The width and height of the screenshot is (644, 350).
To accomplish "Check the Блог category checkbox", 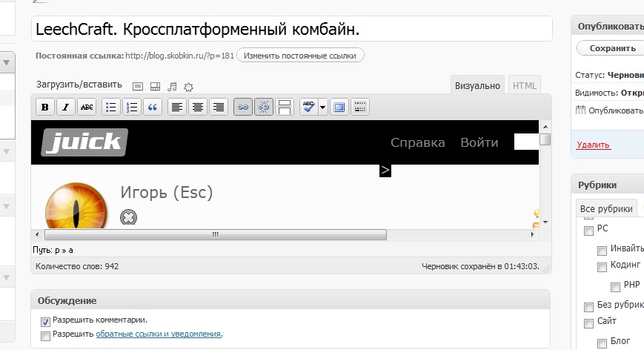I will click(602, 343).
